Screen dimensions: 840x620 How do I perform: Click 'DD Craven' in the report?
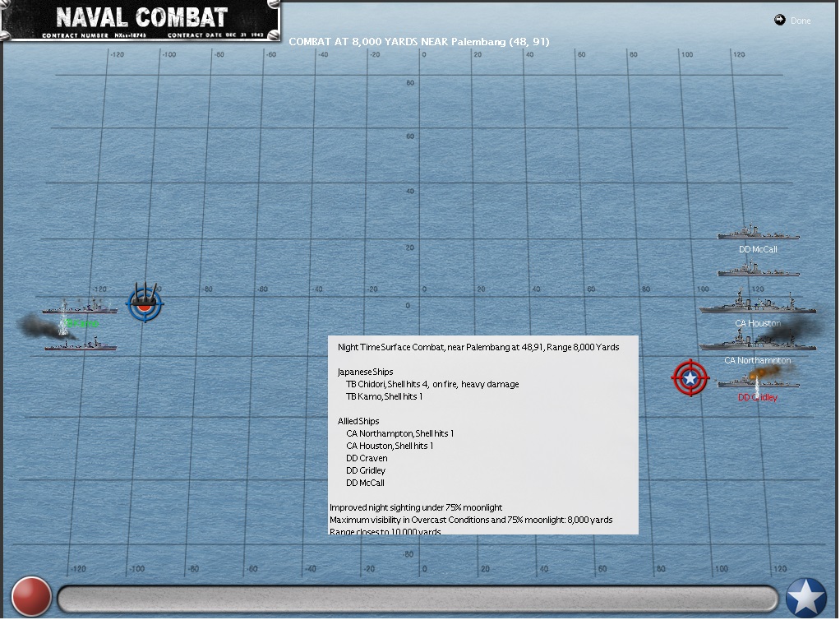tap(367, 458)
